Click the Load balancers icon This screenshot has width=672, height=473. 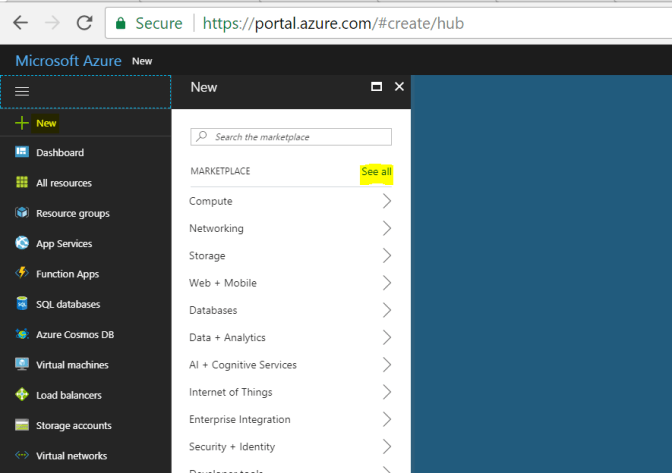[x=21, y=395]
